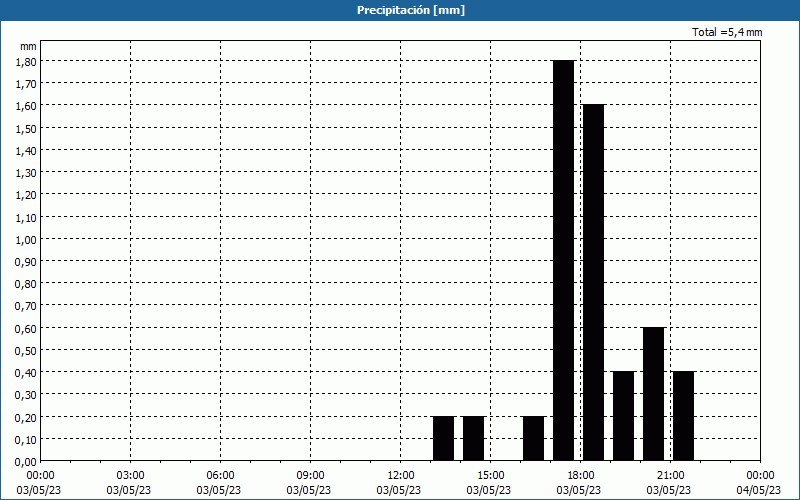Image resolution: width=800 pixels, height=500 pixels.
Task: Select the y-axis label "1,70"
Action: pos(27,84)
